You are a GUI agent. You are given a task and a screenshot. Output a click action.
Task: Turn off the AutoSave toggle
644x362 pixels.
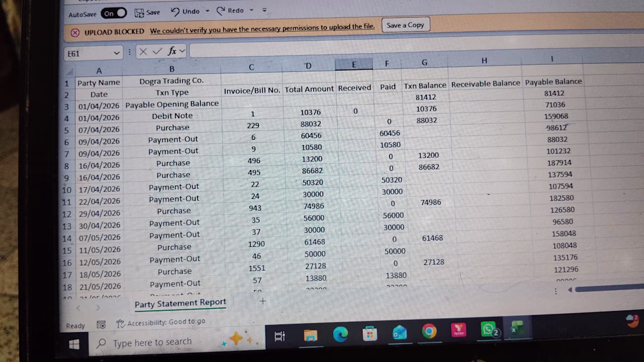(114, 13)
